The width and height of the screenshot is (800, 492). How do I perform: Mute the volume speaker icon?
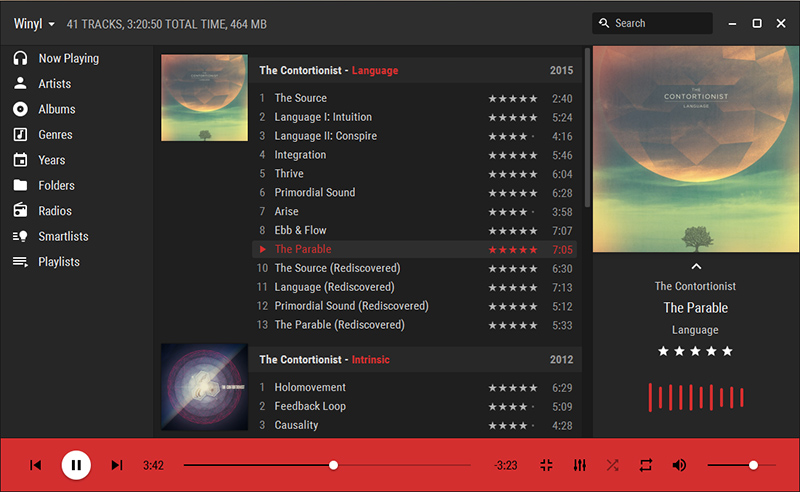(679, 465)
